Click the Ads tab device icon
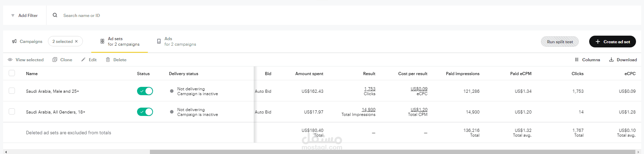The width and height of the screenshot is (644, 154). [159, 41]
